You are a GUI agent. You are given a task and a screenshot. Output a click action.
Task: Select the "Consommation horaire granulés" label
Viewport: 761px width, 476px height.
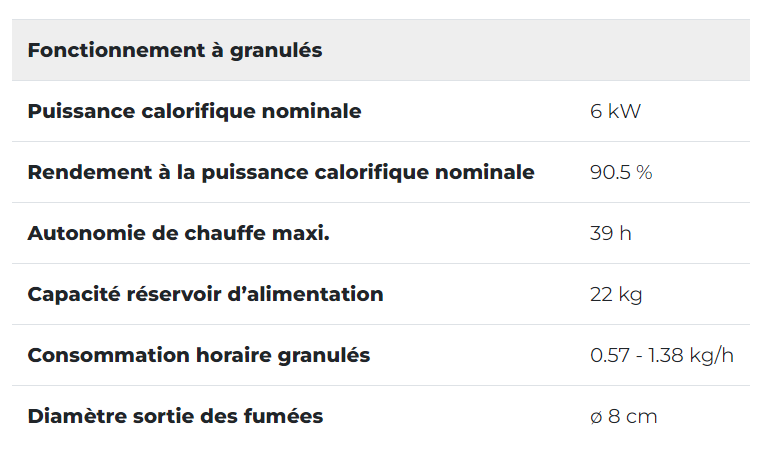(x=199, y=355)
